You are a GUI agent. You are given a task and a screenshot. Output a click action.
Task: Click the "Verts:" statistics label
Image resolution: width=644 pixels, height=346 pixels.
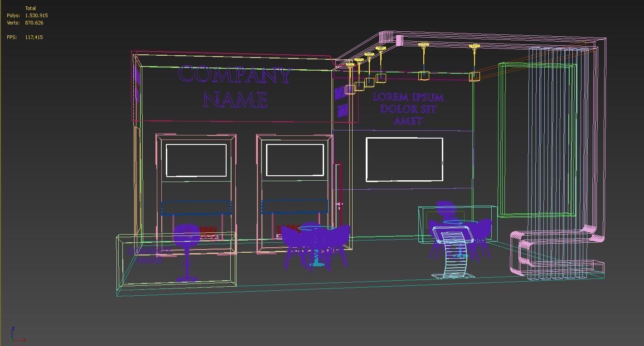click(x=13, y=23)
